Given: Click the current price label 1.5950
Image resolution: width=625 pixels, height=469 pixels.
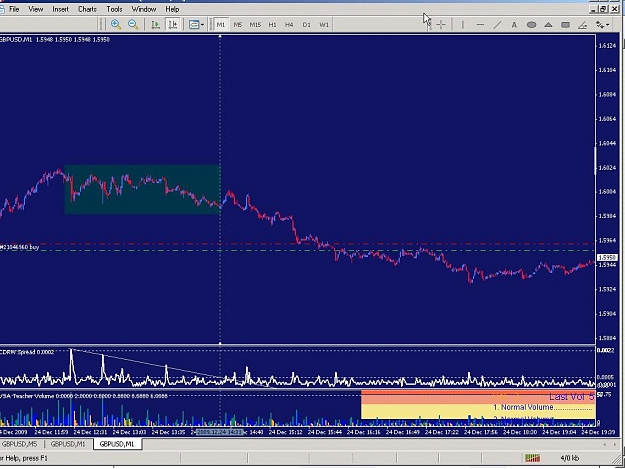Looking at the screenshot, I should coord(607,258).
